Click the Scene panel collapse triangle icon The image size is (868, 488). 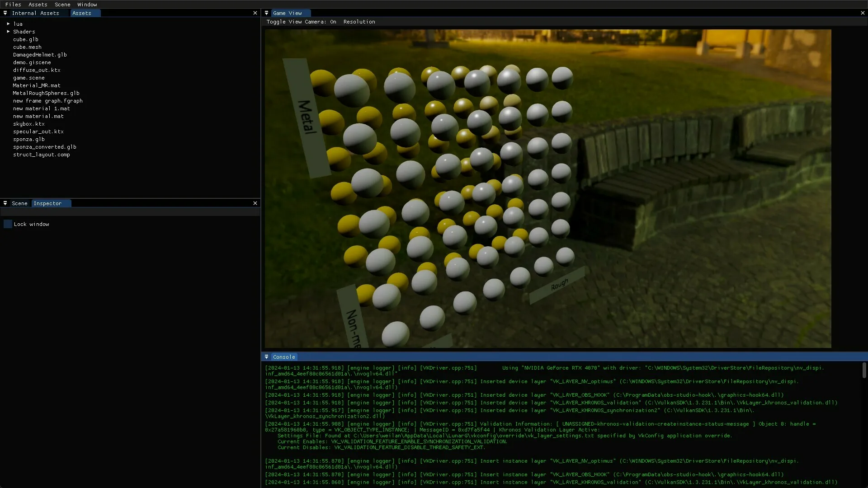click(x=5, y=203)
